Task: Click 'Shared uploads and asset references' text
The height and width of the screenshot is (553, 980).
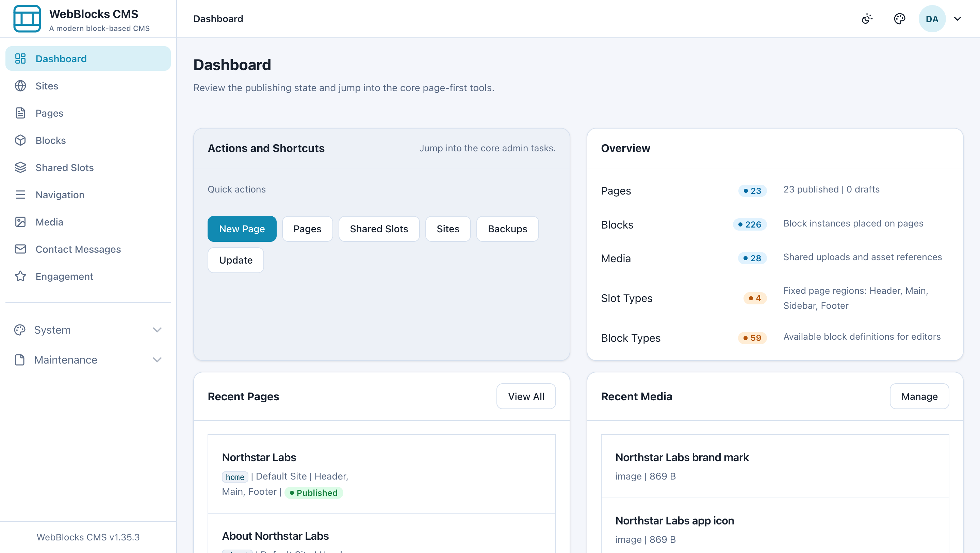Action: pyautogui.click(x=863, y=257)
